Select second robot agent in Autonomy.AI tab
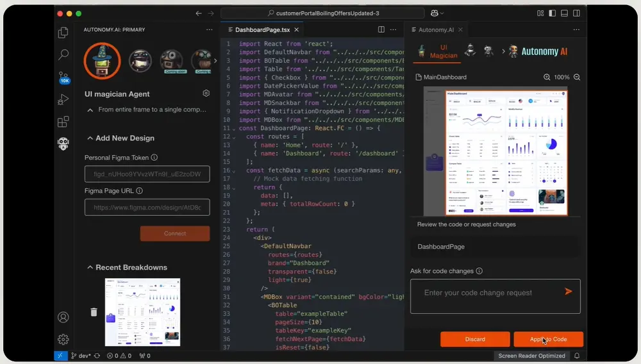 470,51
